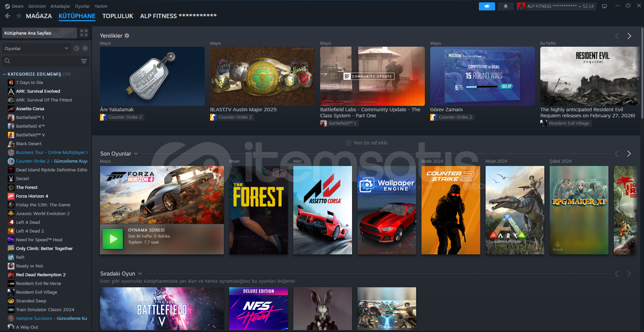Screen dimensions: 644x332
Task: Open the Oyunlar filter dropdown
Action: click(37, 48)
